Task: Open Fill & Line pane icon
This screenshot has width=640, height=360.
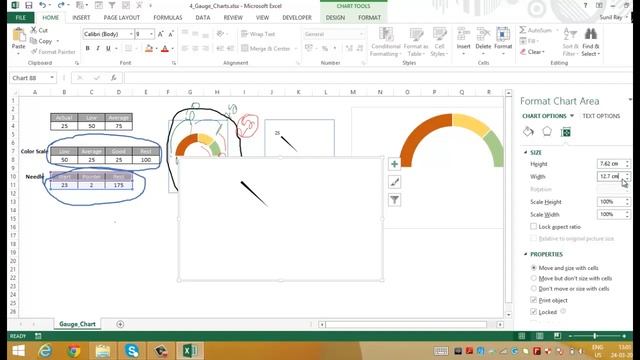Action: click(x=528, y=131)
